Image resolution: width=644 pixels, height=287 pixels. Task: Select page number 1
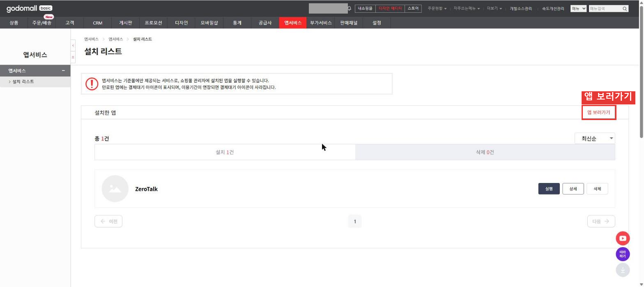pyautogui.click(x=355, y=221)
